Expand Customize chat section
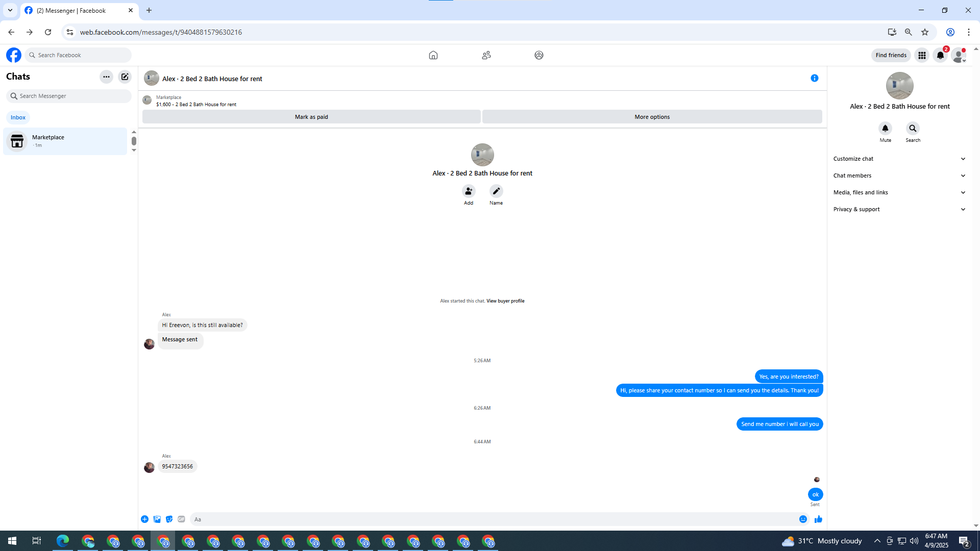Screen dimensions: 980x551 [900, 159]
